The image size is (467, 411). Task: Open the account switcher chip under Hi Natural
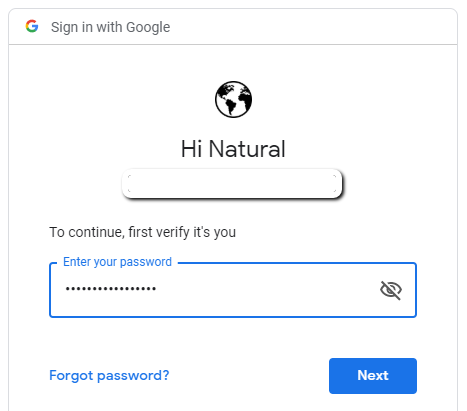point(232,184)
